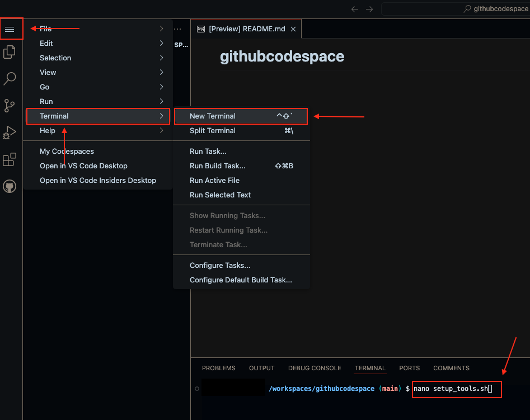
Task: Choose Open in VS Code Insiders Desktop
Action: (98, 181)
